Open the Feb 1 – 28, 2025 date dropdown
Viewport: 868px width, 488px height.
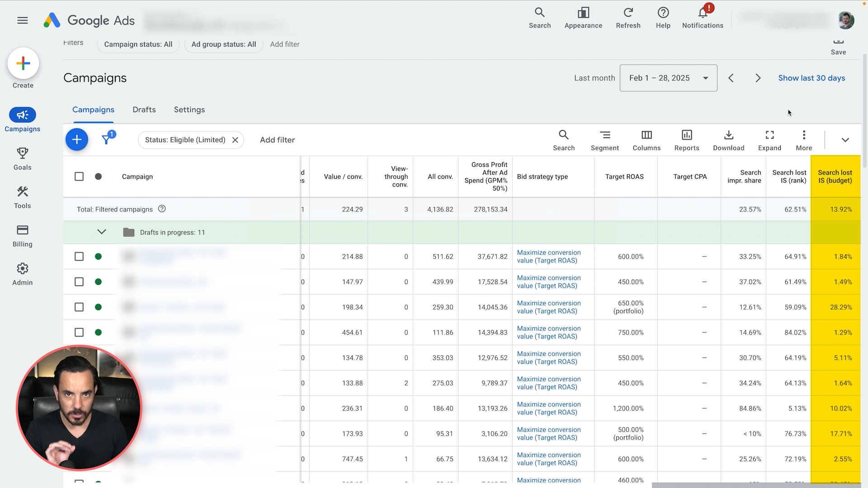click(668, 78)
